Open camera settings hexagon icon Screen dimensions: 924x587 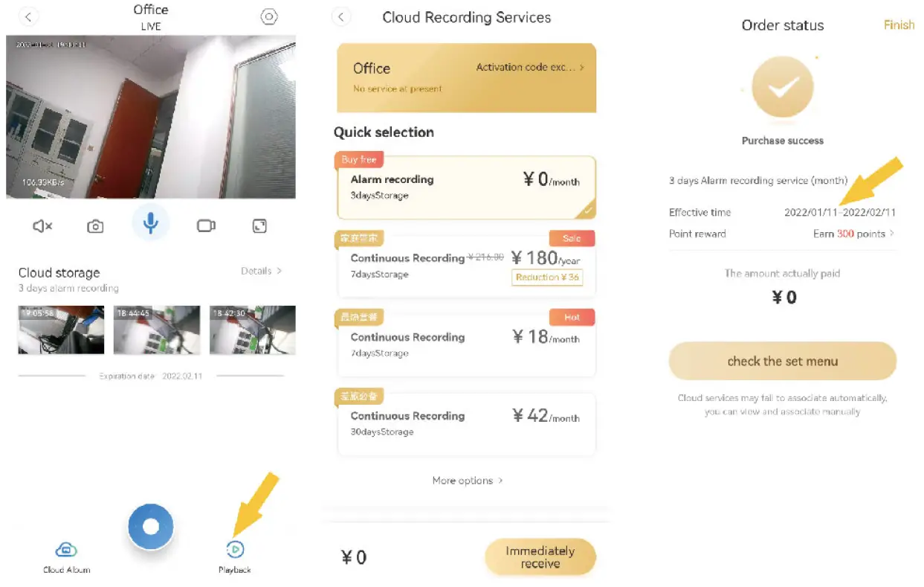click(x=269, y=17)
